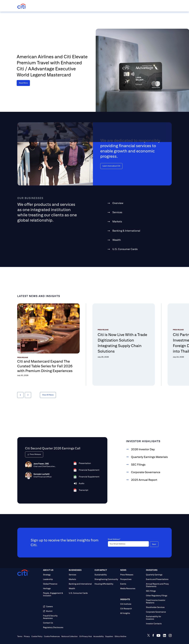Open the Services business link
The width and height of the screenshot is (189, 644).
(x=117, y=212)
